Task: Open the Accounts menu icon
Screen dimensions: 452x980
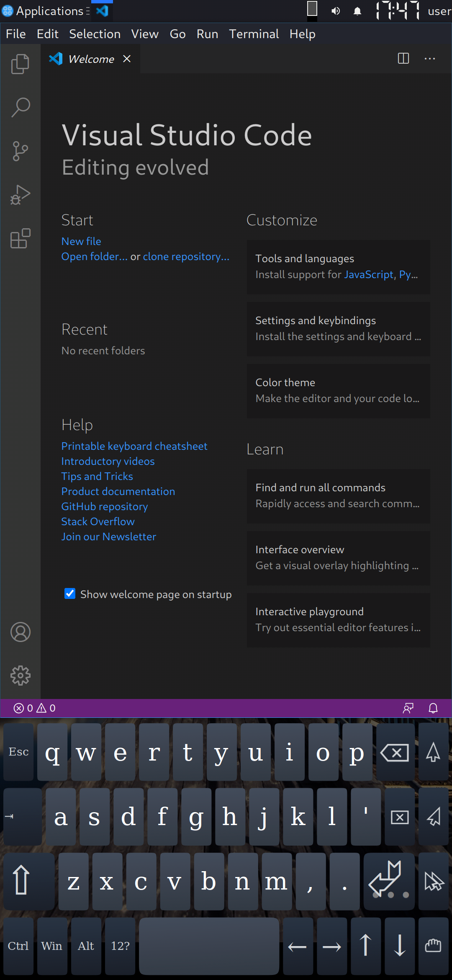Action: click(20, 632)
